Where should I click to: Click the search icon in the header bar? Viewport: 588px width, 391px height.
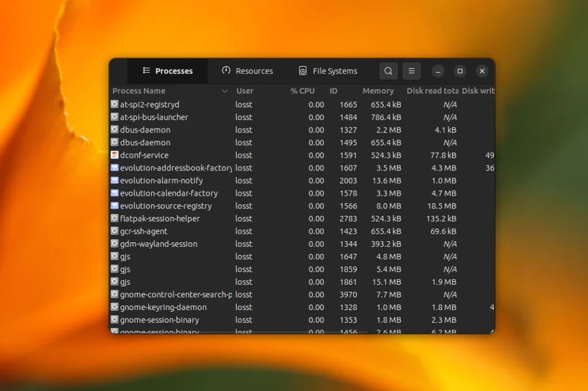pyautogui.click(x=388, y=71)
